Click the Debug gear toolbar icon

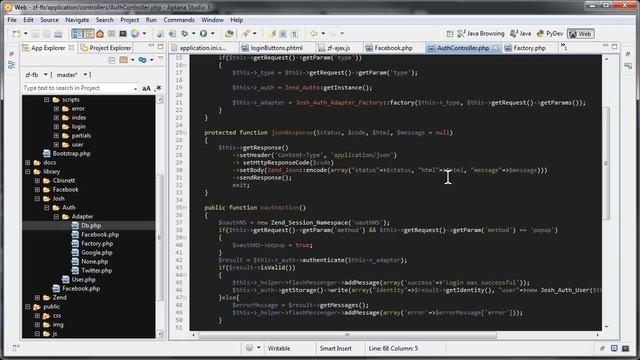[x=185, y=34]
